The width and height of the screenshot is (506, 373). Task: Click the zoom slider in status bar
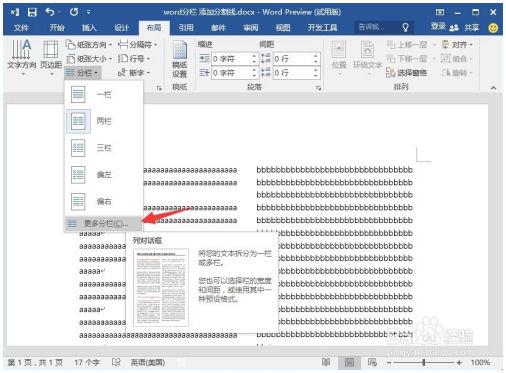point(424,362)
